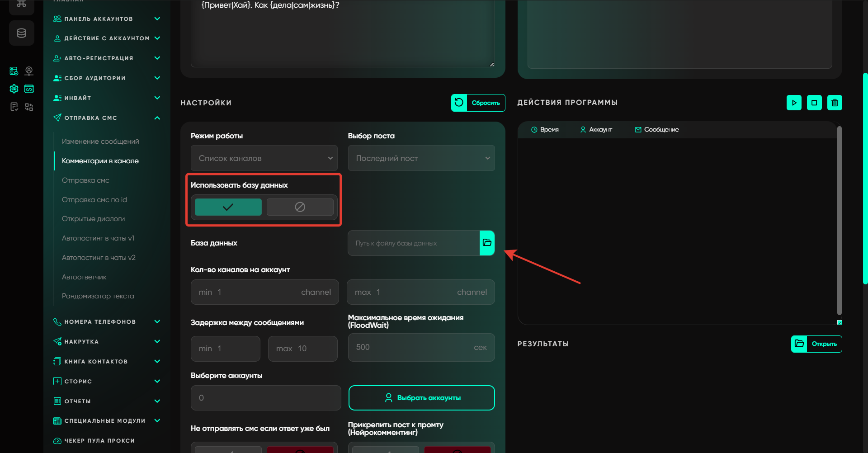868x453 pixels.
Task: Open Рандомизатор текста menu item
Action: coord(98,296)
